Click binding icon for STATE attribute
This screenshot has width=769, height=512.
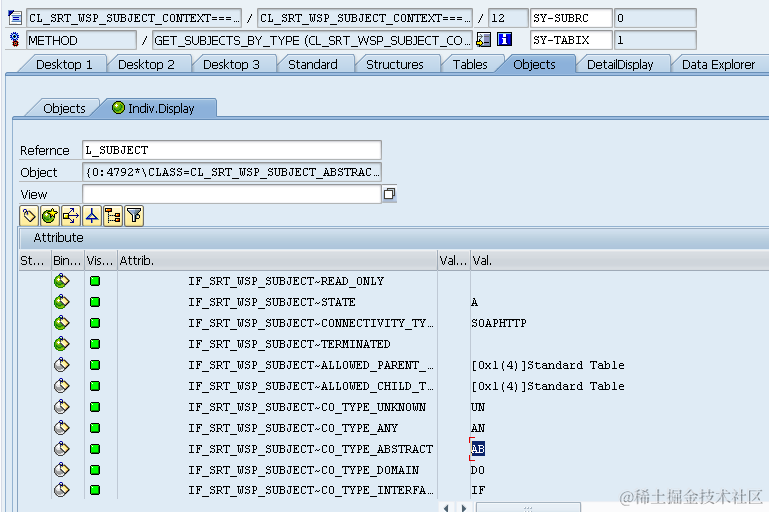pos(62,302)
